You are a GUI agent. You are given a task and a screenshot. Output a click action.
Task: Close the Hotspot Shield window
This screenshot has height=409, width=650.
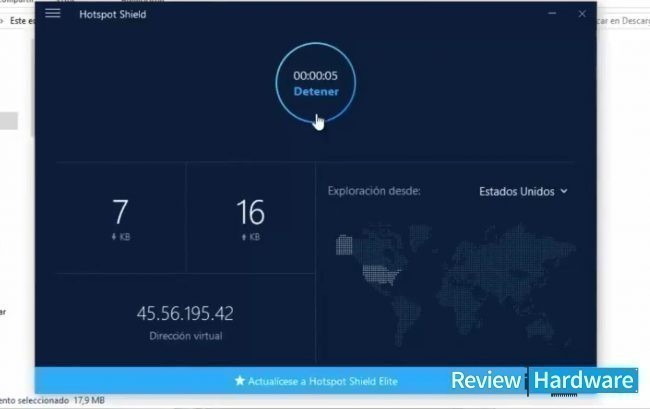582,14
